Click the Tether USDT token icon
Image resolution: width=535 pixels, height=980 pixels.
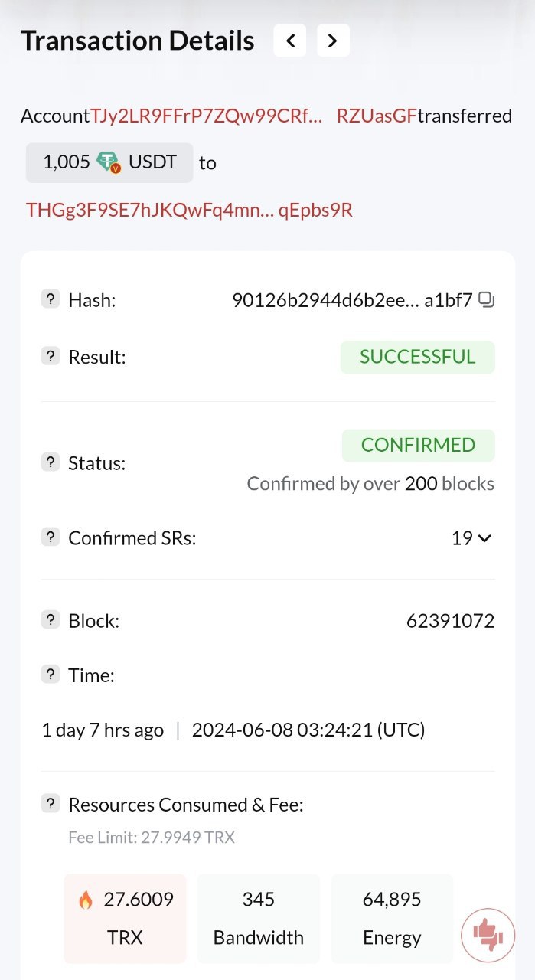click(109, 162)
